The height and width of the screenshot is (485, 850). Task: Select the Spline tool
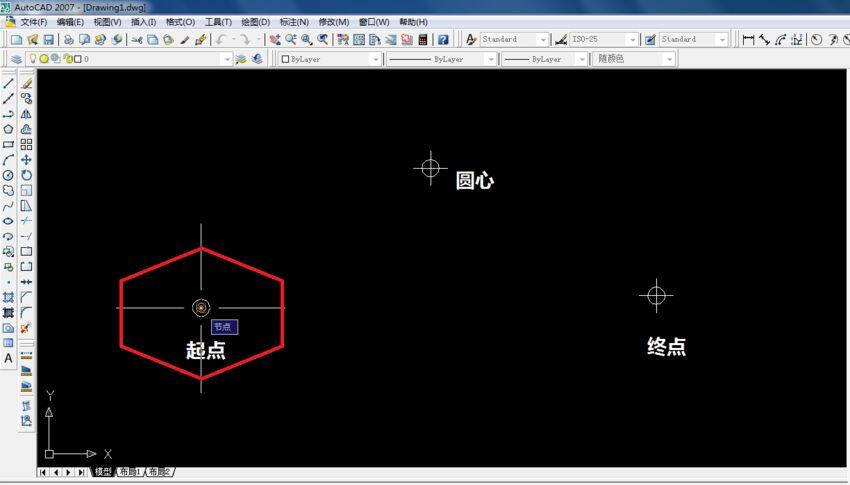pyautogui.click(x=8, y=206)
